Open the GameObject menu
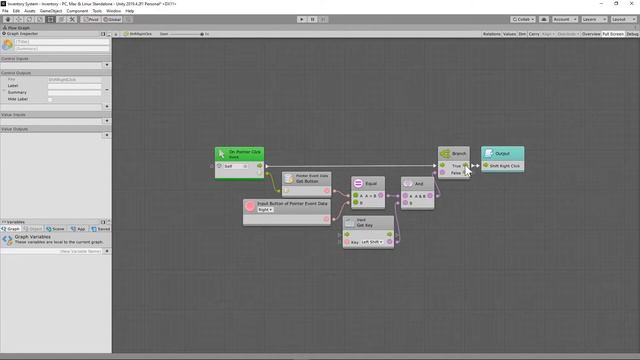The width and height of the screenshot is (640, 360). pyautogui.click(x=51, y=11)
